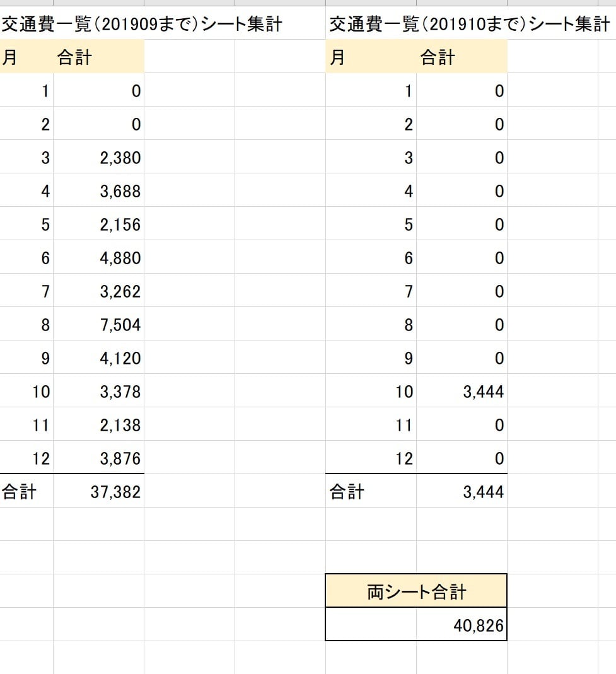Select the 201910 total cell 3,444 in 合計 row

click(462, 491)
